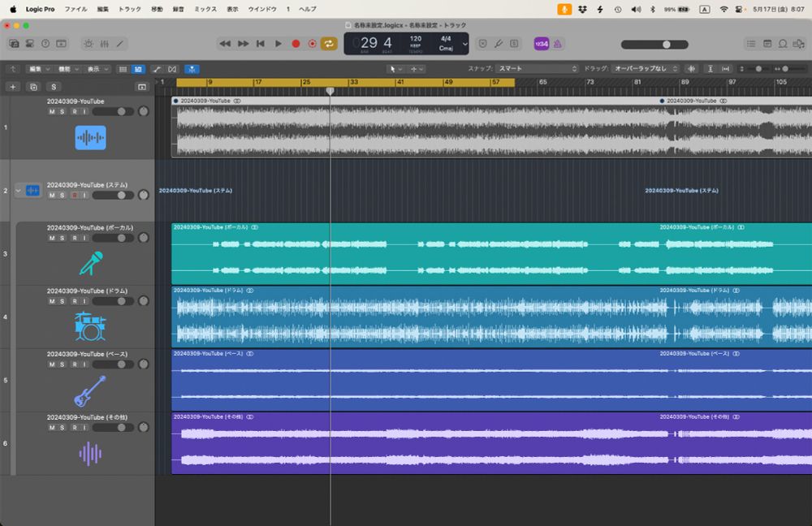Click the duplicate track button
Image resolution: width=812 pixels, height=526 pixels.
33,87
